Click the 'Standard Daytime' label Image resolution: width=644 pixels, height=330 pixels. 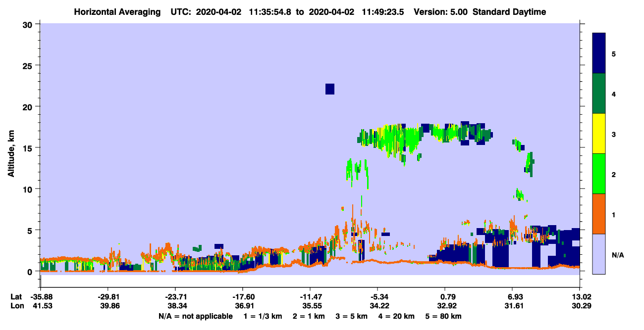coord(509,12)
